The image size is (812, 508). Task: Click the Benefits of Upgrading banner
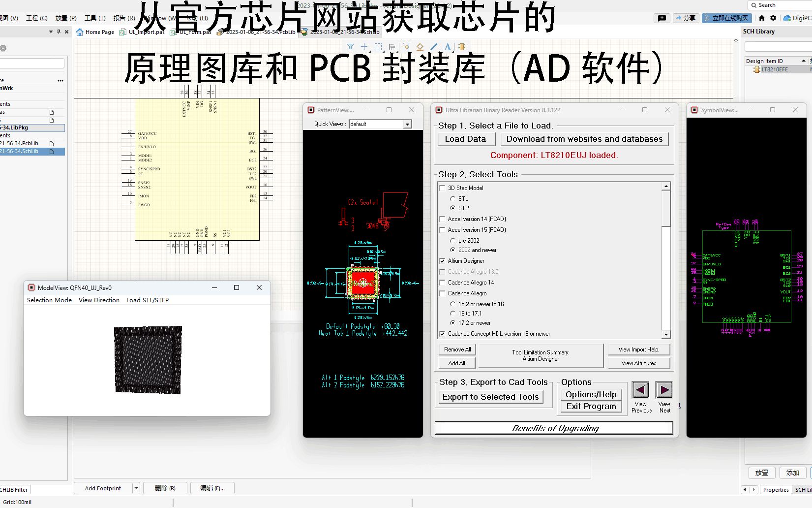tap(554, 428)
